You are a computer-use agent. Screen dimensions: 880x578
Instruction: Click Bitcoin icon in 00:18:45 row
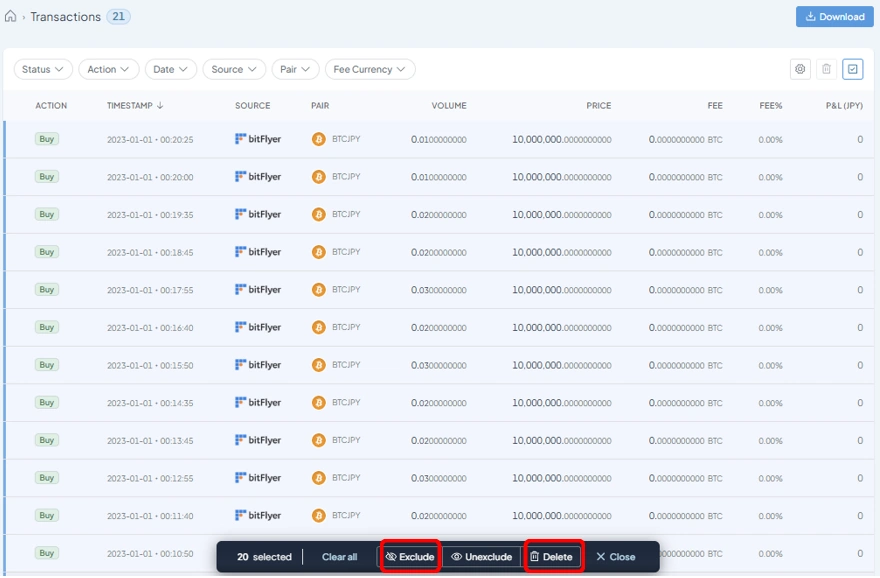(x=319, y=252)
